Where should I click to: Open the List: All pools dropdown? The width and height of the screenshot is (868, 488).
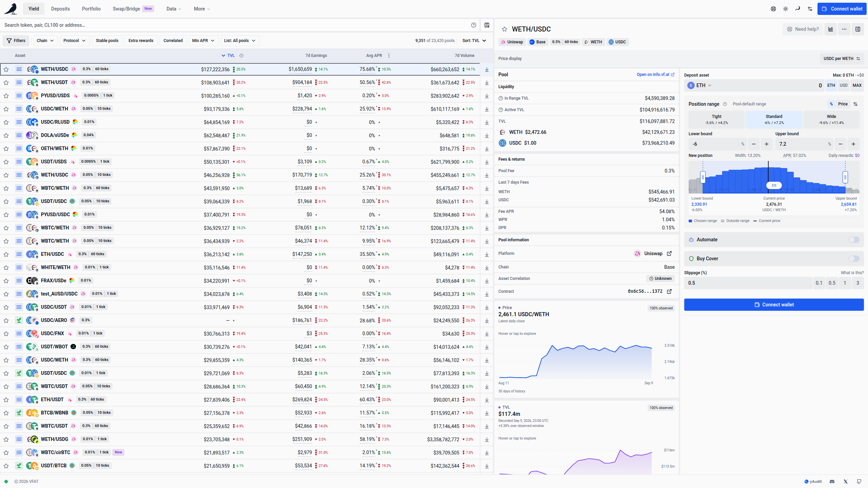[240, 41]
